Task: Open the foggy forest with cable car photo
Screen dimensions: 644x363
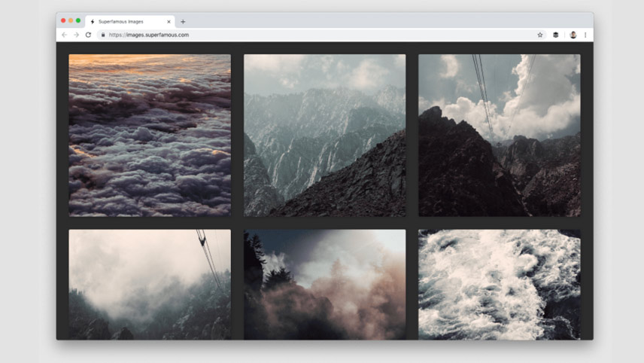Action: 150,285
